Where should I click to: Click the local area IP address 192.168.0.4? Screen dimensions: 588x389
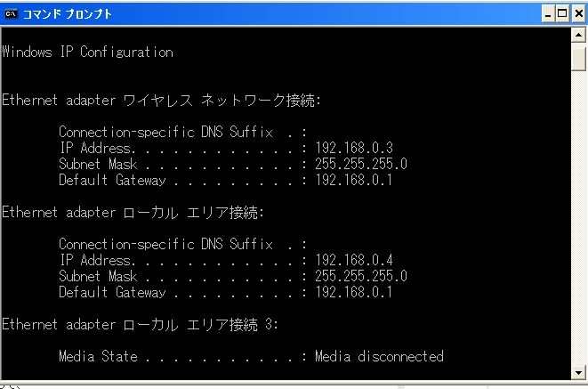tap(354, 260)
